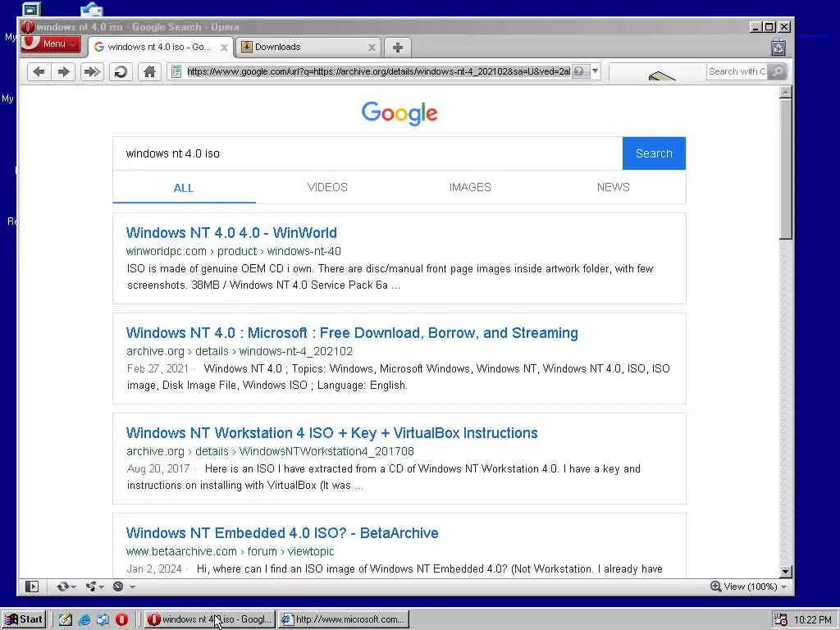The width and height of the screenshot is (840, 630).
Task: Open the Opera Turbo dropdown in the status bar
Action: pos(123,587)
